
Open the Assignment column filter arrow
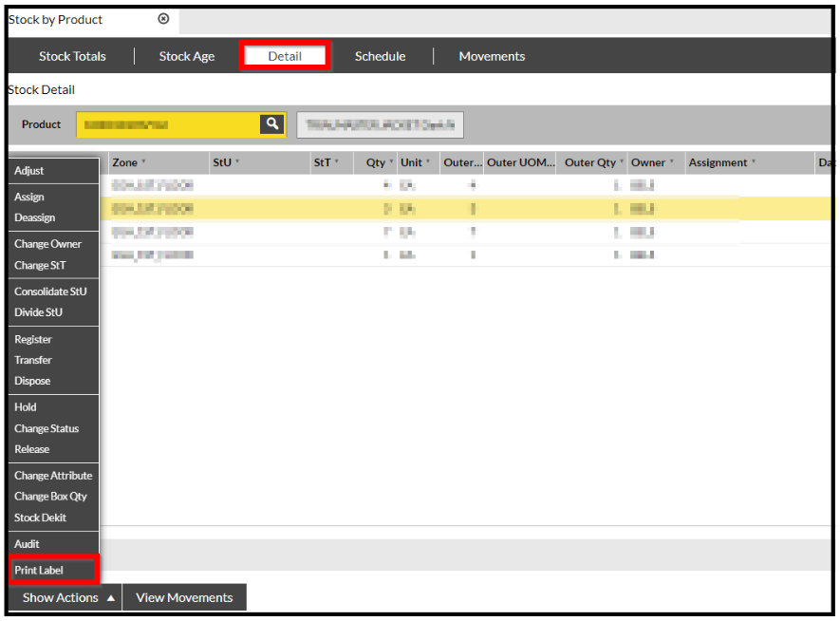pyautogui.click(x=754, y=161)
